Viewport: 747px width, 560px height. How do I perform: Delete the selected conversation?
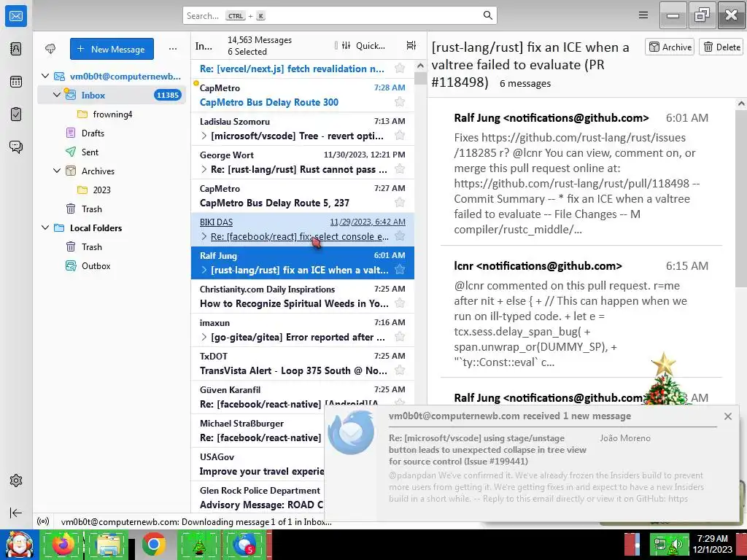721,47
